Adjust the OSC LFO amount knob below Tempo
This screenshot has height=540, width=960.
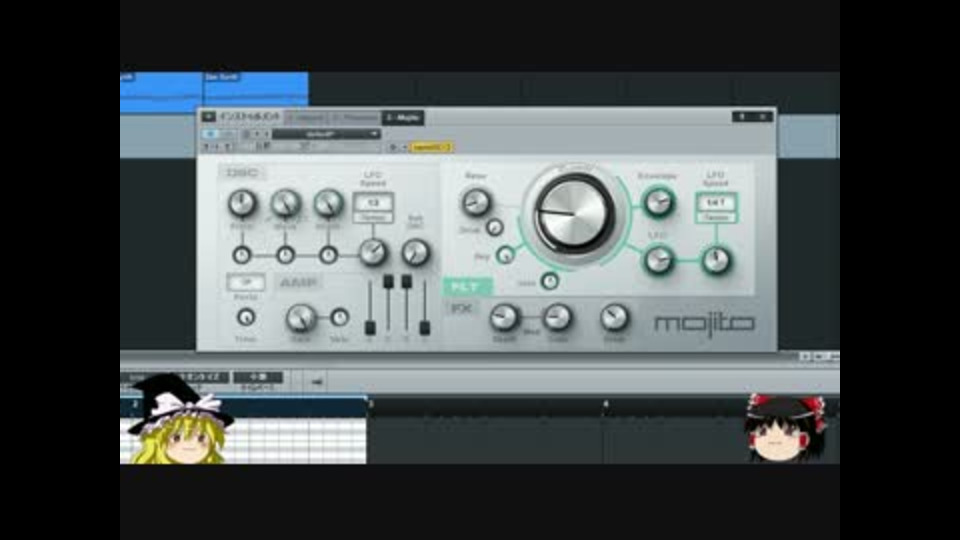click(x=373, y=252)
